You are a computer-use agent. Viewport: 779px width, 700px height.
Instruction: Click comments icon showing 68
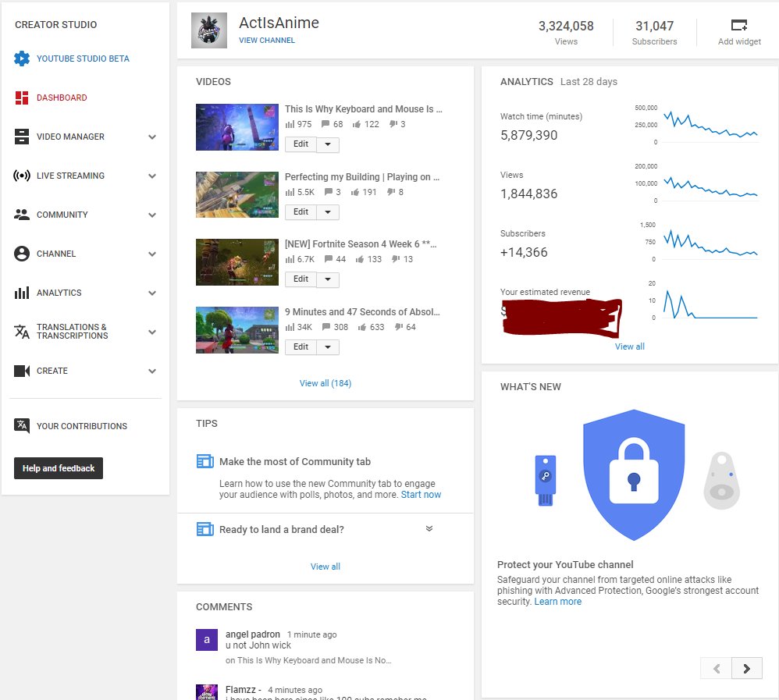tap(325, 124)
